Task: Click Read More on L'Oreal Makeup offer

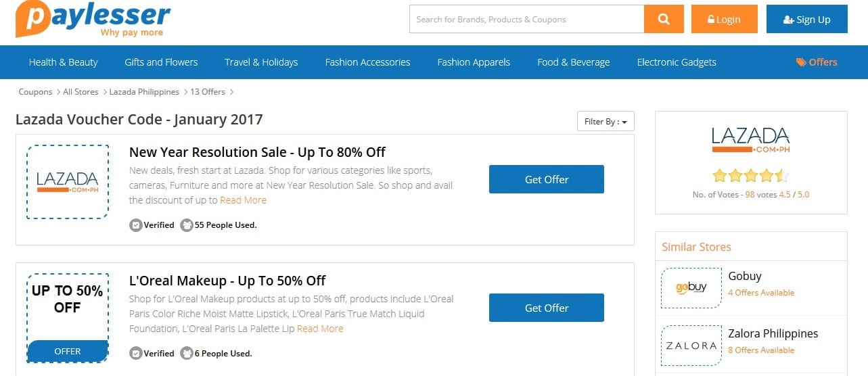Action: [x=320, y=329]
